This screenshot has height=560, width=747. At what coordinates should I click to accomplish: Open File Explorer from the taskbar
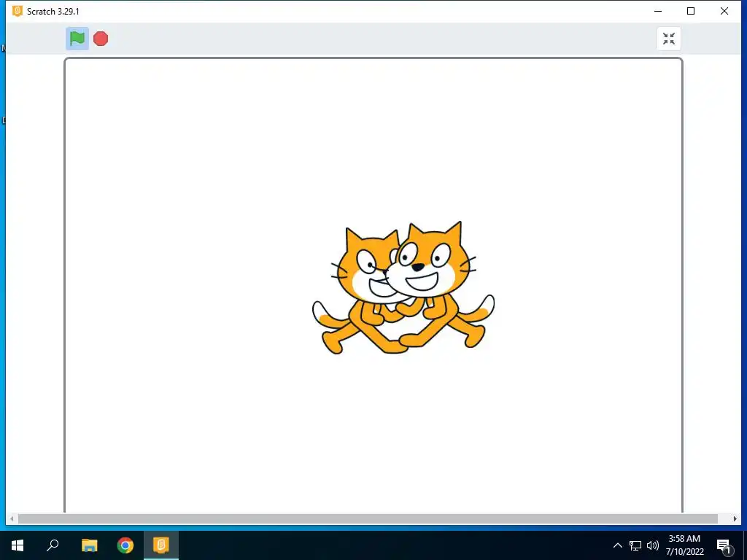coord(89,545)
